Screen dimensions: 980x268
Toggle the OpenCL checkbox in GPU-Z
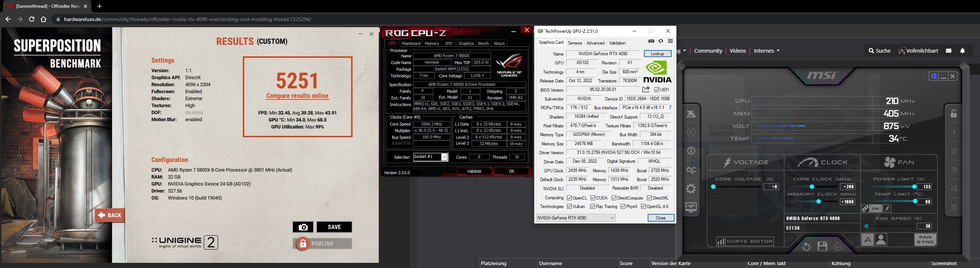coord(570,198)
